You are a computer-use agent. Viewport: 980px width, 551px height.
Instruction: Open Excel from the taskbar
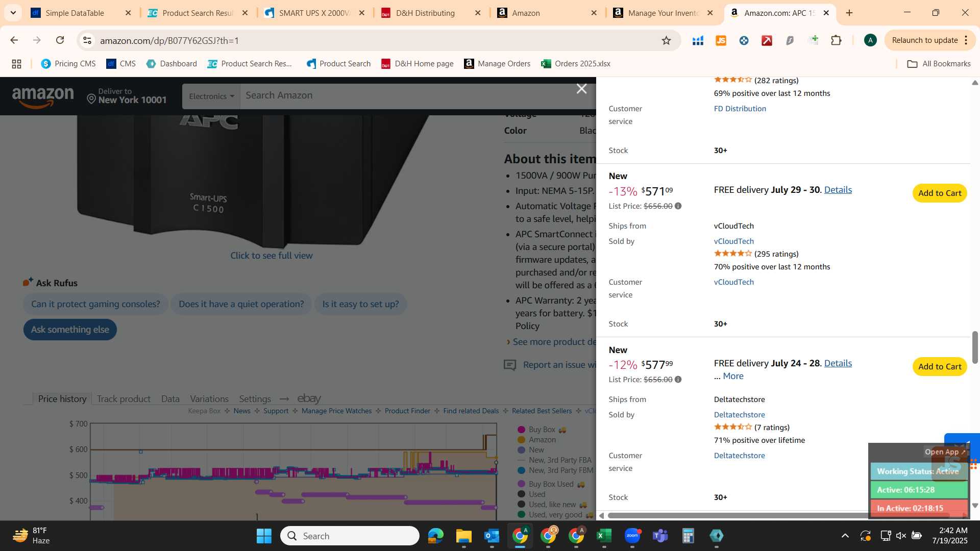(x=604, y=536)
